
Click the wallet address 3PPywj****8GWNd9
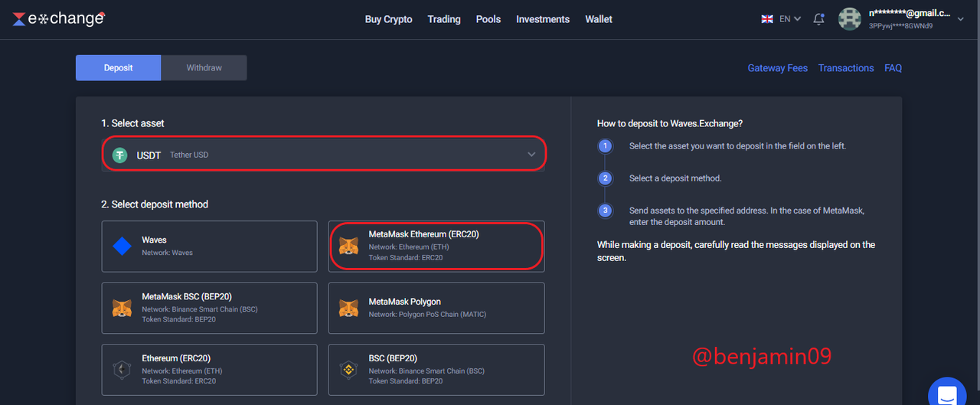pos(900,26)
